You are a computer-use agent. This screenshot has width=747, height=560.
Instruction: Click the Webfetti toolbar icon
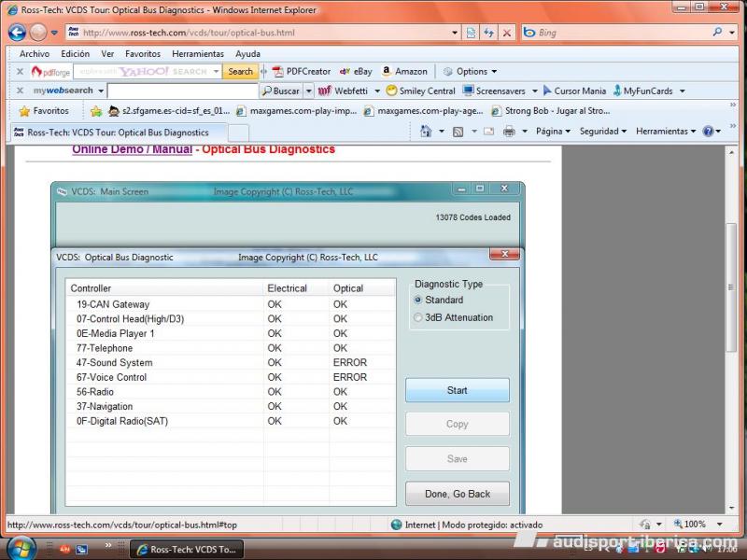[343, 91]
